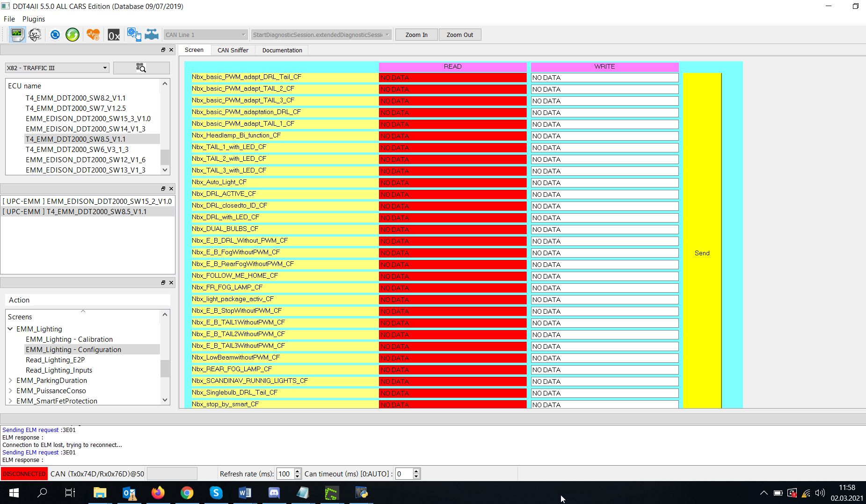This screenshot has width=866, height=504.
Task: Select Read_Lighting_E2P in the Screens list
Action: [55, 360]
